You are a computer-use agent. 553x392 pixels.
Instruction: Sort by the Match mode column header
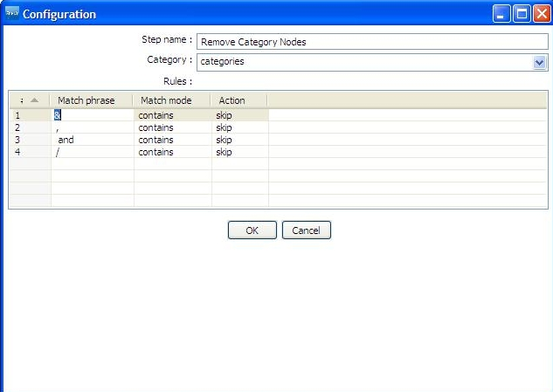pos(171,100)
